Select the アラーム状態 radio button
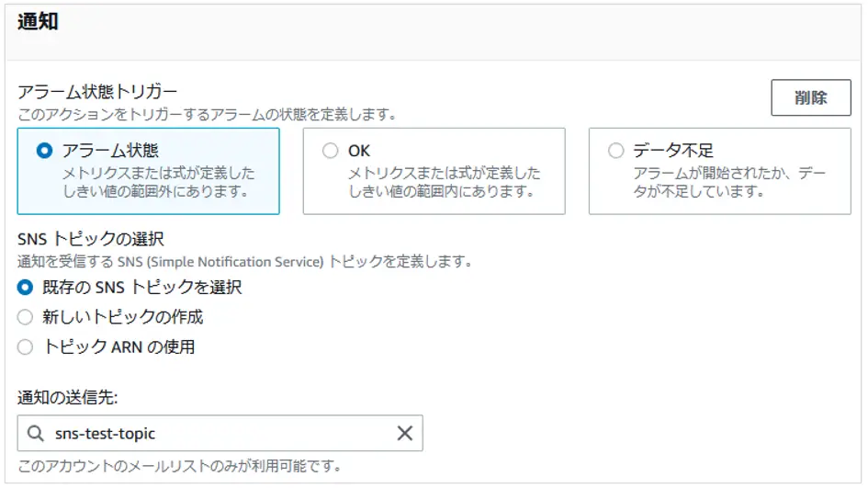868x488 pixels. coord(44,151)
